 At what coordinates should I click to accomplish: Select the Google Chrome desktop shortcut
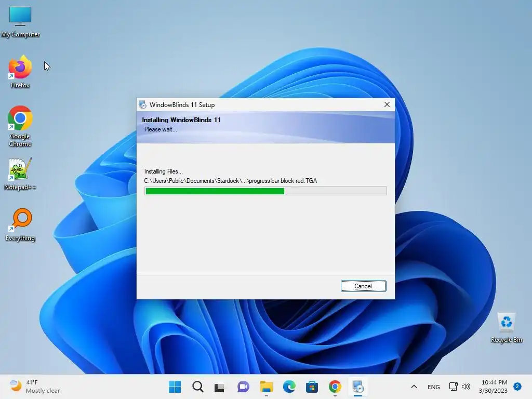(x=20, y=127)
